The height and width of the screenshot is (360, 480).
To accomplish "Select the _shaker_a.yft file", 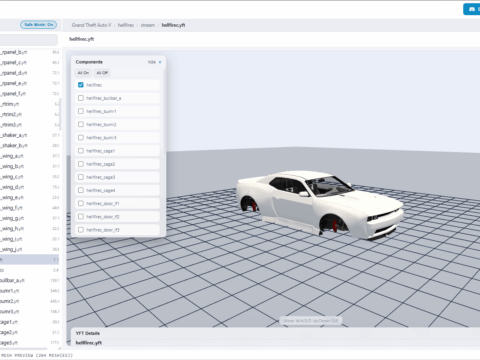I will (x=29, y=135).
